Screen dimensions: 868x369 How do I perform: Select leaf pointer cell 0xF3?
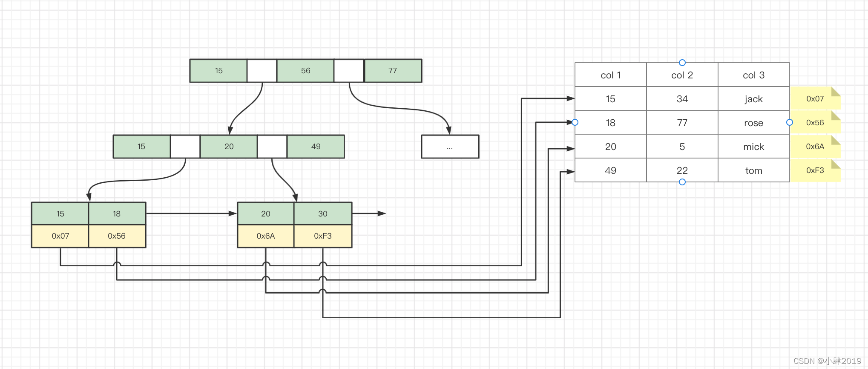323,236
